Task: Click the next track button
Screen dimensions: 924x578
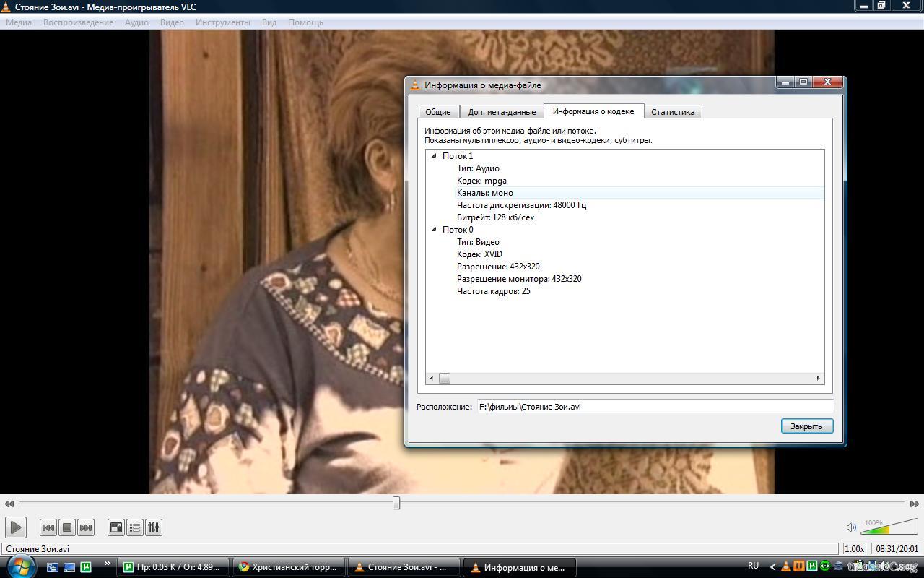Action: (86, 527)
